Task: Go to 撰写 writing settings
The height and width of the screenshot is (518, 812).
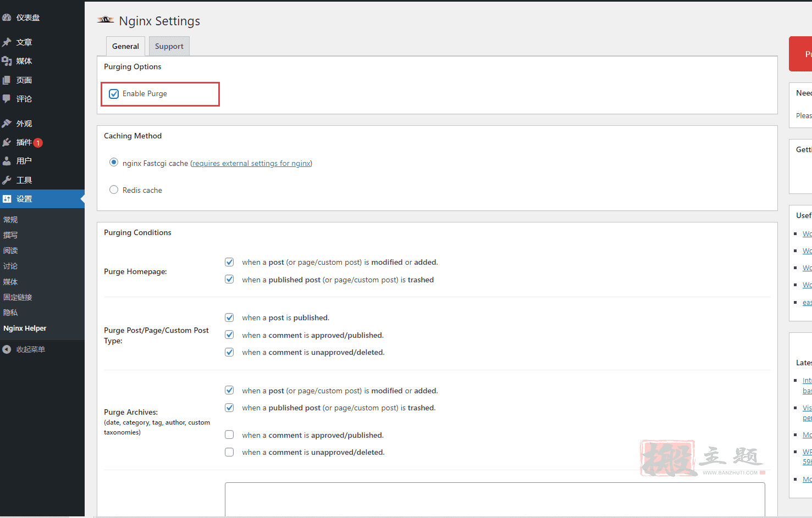Action: [x=10, y=235]
